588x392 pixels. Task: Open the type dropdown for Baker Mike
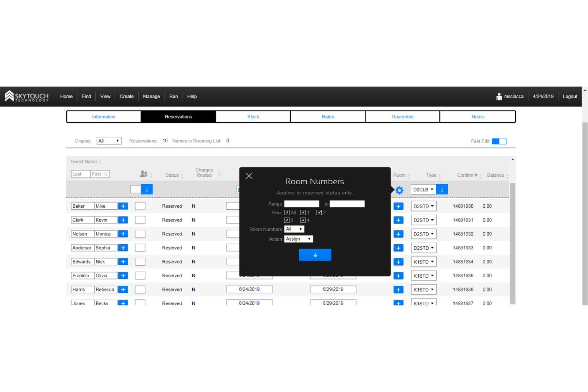[x=424, y=206]
